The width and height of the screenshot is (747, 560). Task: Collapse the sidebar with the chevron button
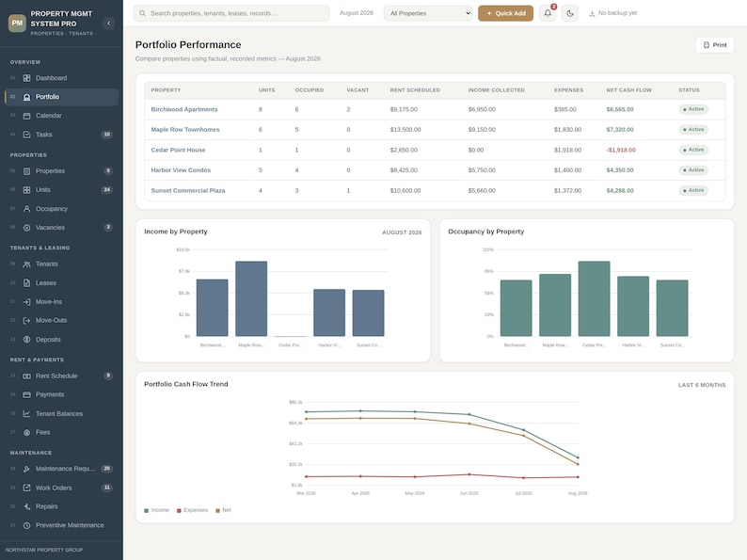pos(108,23)
